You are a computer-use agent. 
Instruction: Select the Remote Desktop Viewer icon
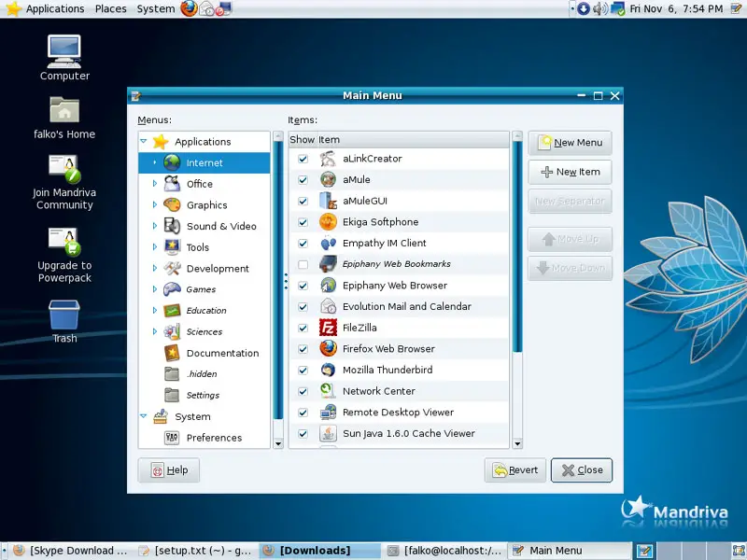[328, 413]
